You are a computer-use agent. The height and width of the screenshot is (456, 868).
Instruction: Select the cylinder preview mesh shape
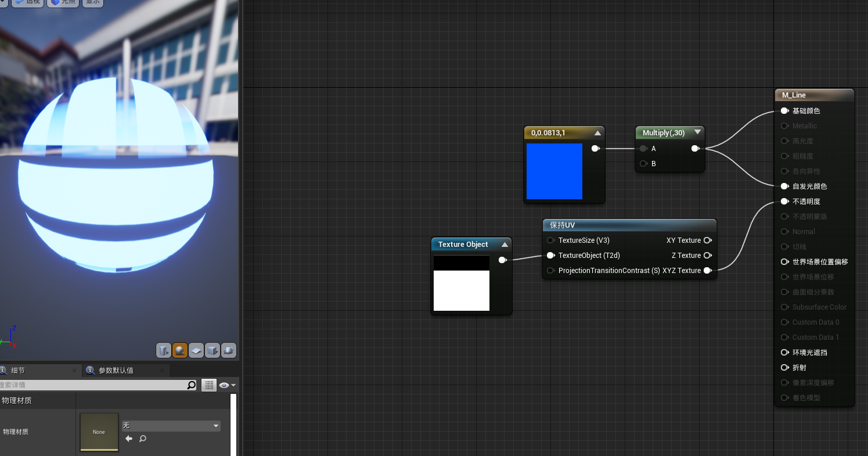[164, 350]
